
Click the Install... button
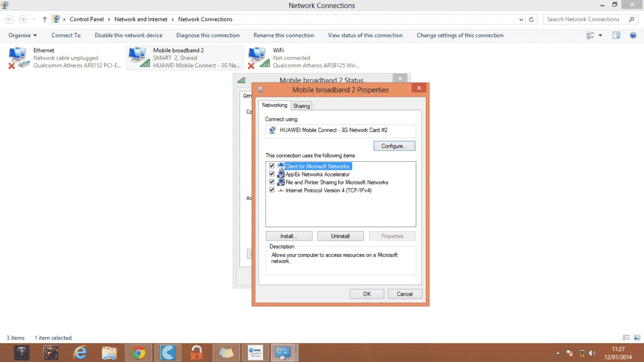[x=289, y=236]
